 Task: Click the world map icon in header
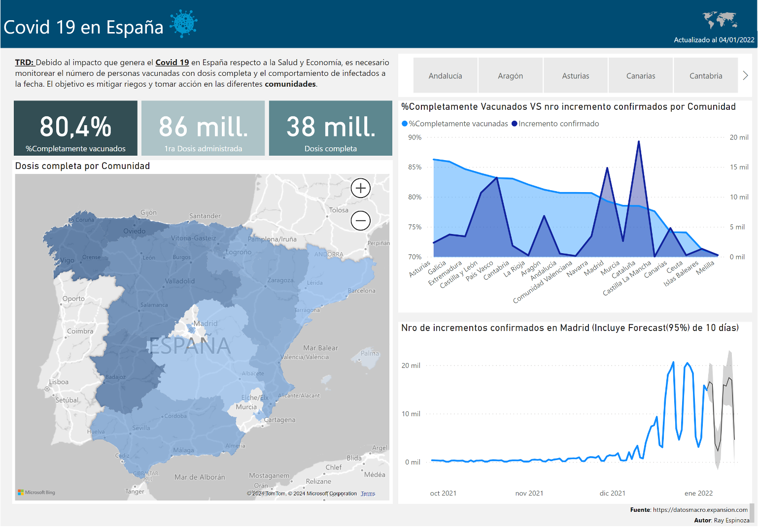720,20
